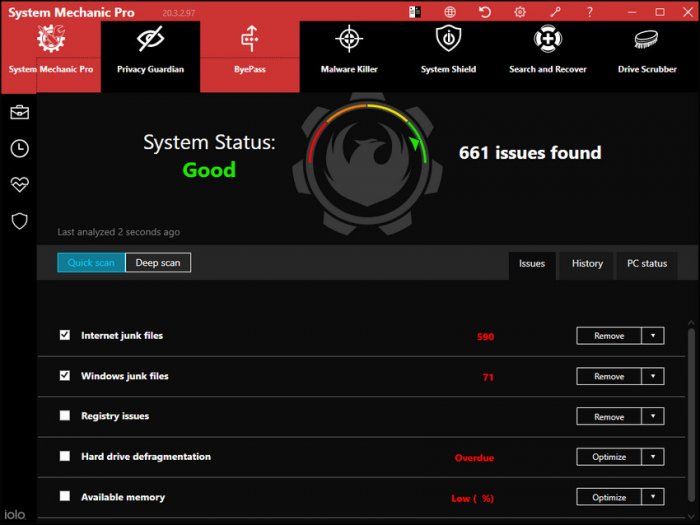Open the clock sidebar icon
Image resolution: width=700 pixels, height=525 pixels.
click(x=20, y=149)
